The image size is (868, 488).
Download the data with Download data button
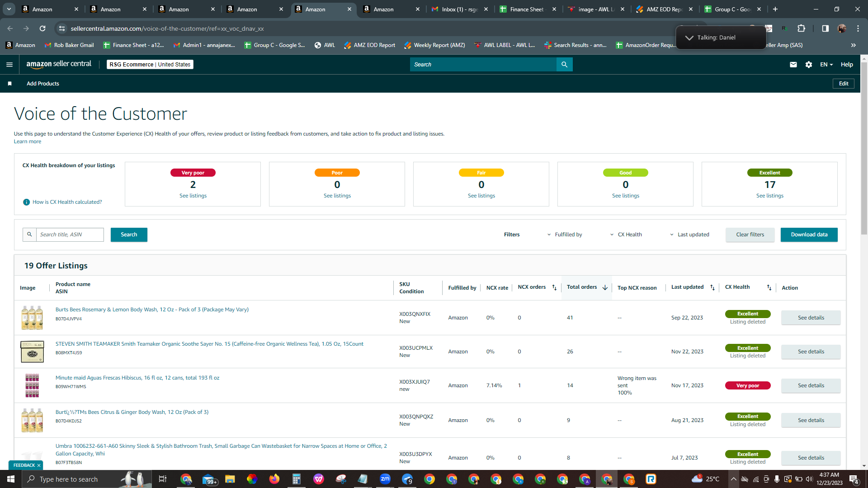pyautogui.click(x=809, y=235)
